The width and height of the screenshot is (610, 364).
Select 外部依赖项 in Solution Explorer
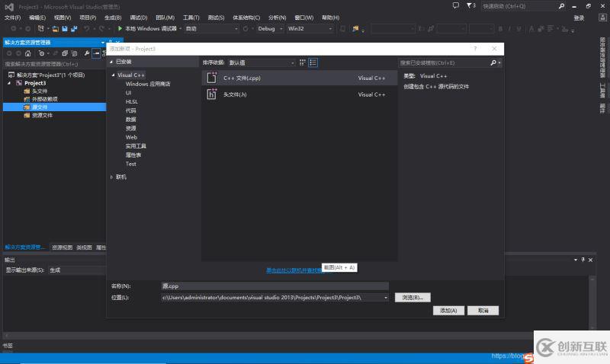point(44,99)
